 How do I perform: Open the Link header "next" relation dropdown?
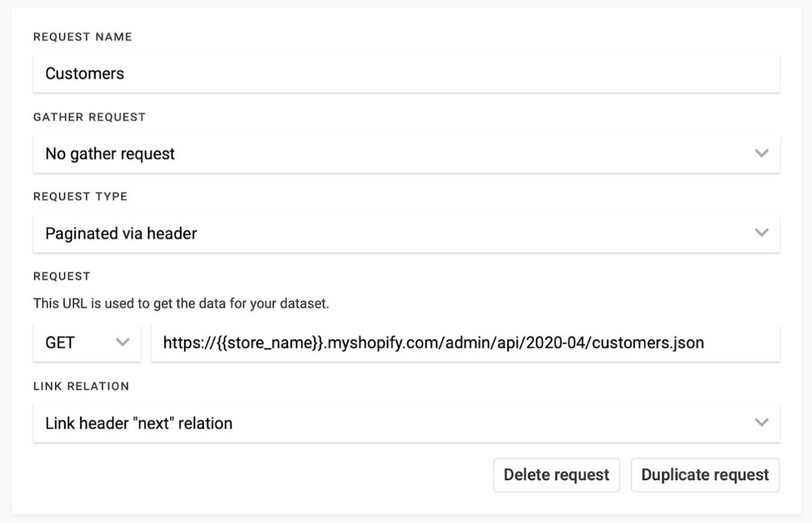(393, 423)
